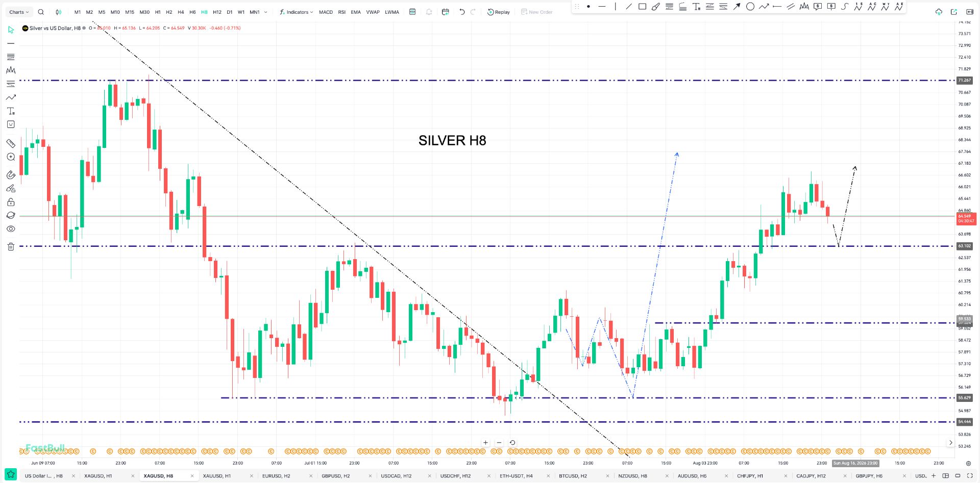Select the S-curve drawing tool

(845, 7)
